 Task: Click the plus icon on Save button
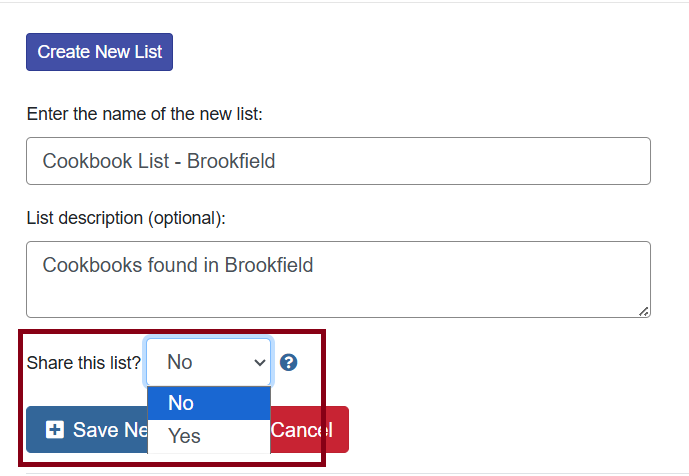coord(55,430)
